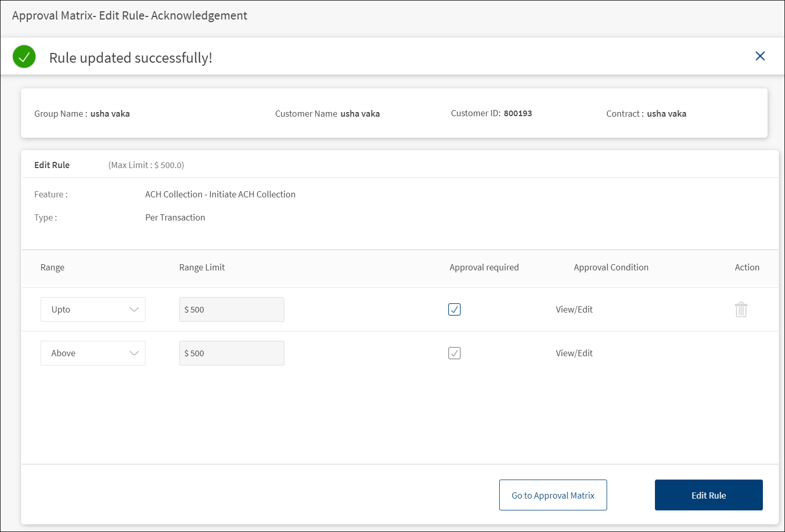Toggle Approval required checkbox in Upto row
785x532 pixels.
coord(454,309)
